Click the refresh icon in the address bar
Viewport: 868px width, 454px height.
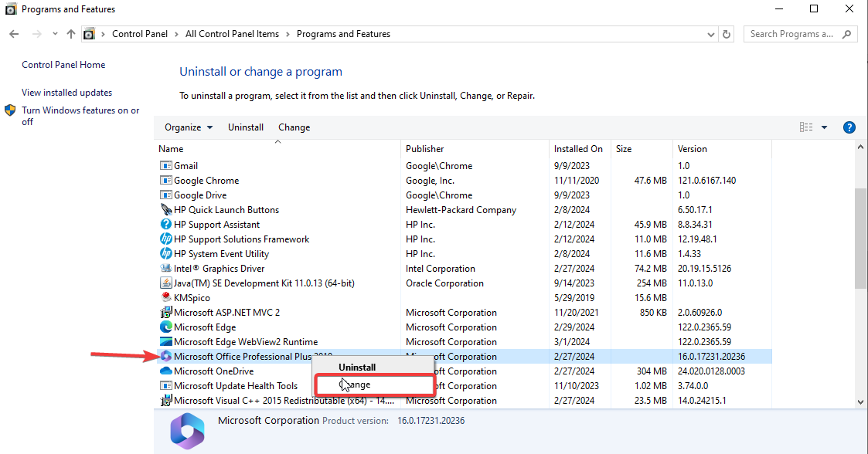pos(727,33)
